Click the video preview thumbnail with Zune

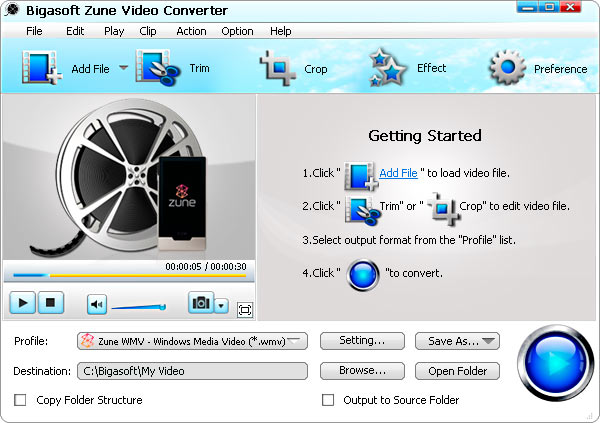click(129, 177)
